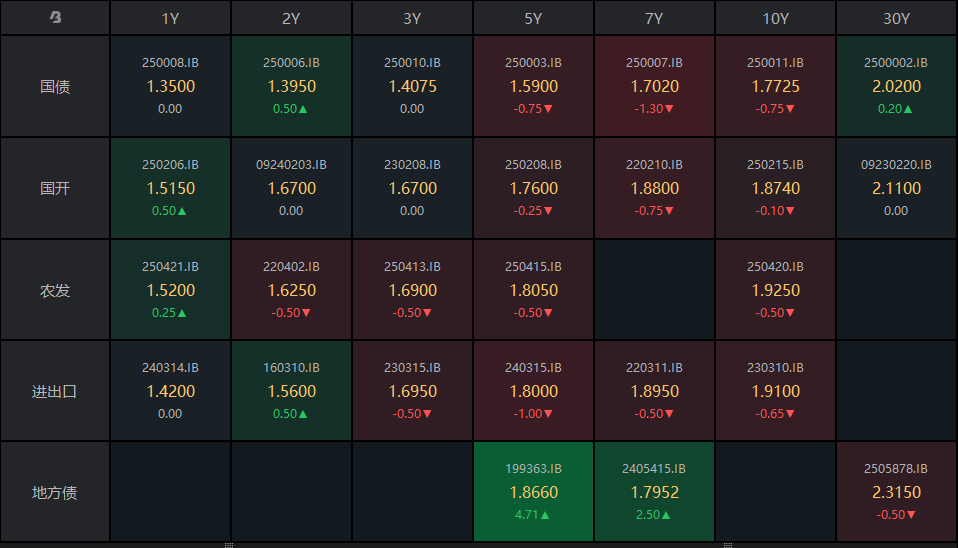Click the 地方债 row header
Image resolution: width=958 pixels, height=548 pixels.
point(55,492)
